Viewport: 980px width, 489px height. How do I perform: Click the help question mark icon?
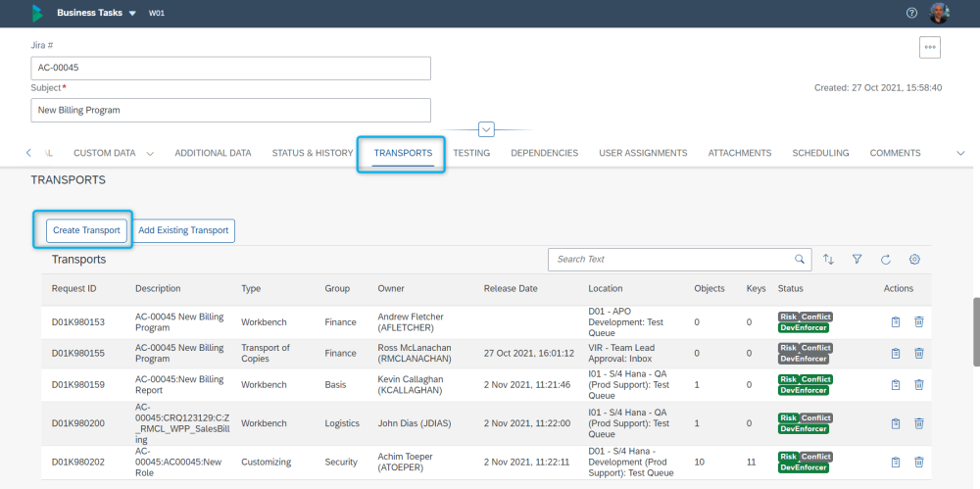point(911,14)
